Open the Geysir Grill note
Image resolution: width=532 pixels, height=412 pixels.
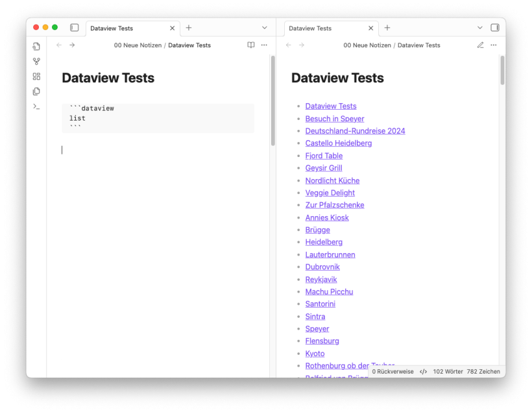(324, 168)
